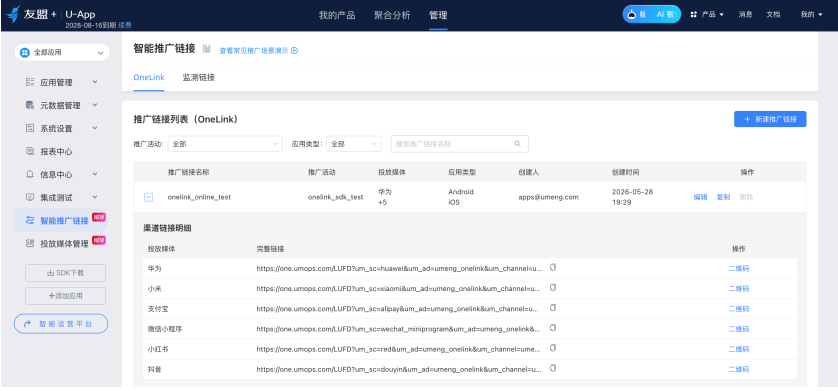Show 二维码 for 抖音 channel
The image size is (838, 391).
coord(739,370)
